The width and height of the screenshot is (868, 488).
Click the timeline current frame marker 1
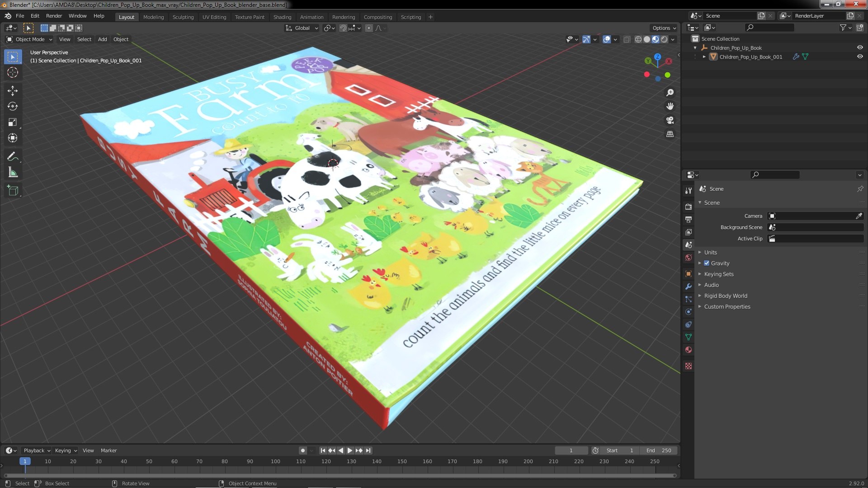tap(25, 461)
